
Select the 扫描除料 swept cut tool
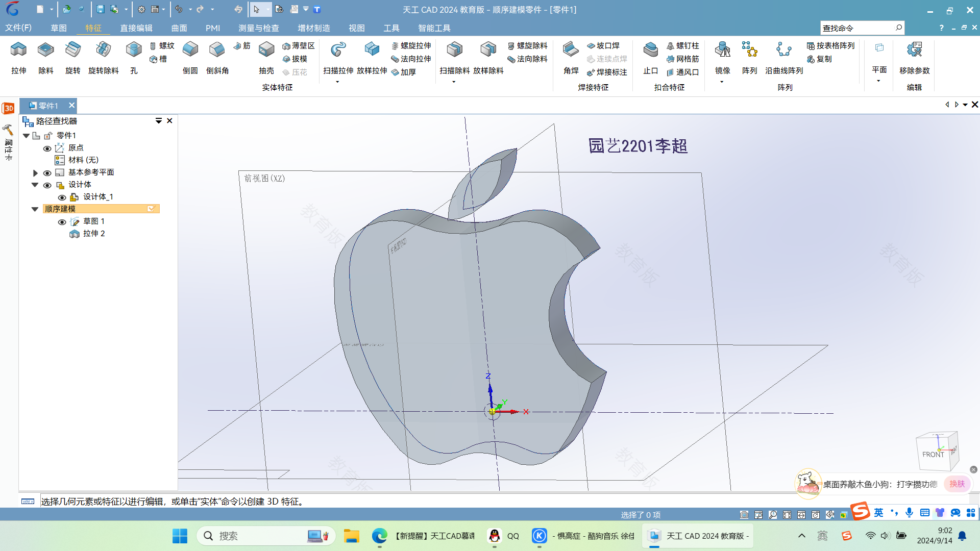click(455, 58)
